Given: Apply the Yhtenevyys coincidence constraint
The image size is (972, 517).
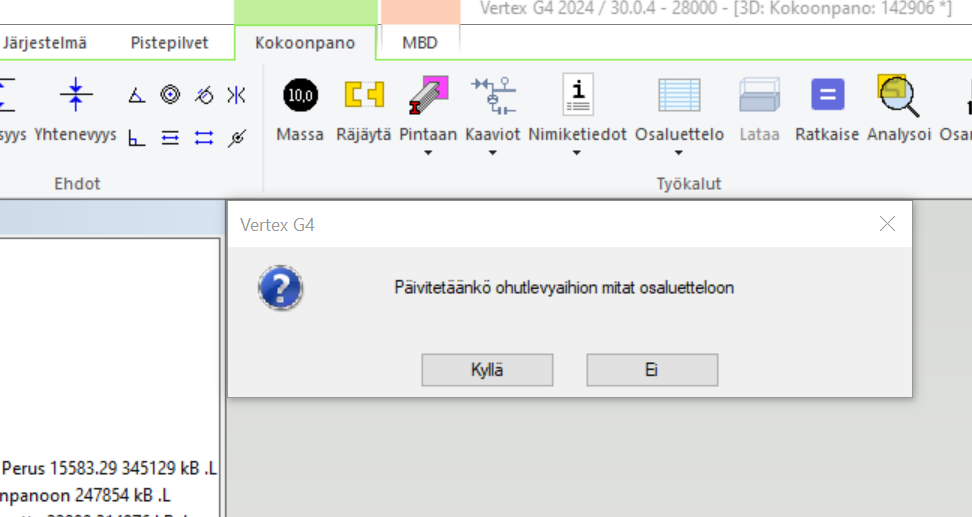Looking at the screenshot, I should pos(76,110).
